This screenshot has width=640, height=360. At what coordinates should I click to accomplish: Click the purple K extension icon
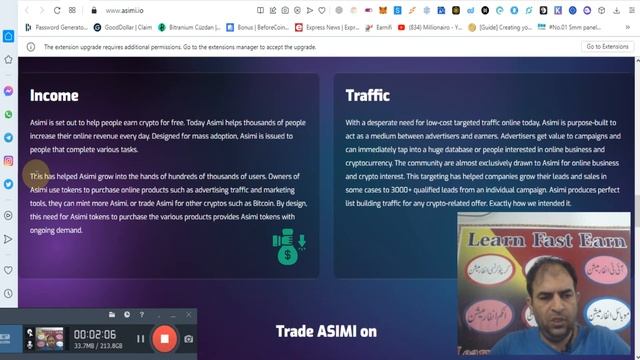coord(558,11)
